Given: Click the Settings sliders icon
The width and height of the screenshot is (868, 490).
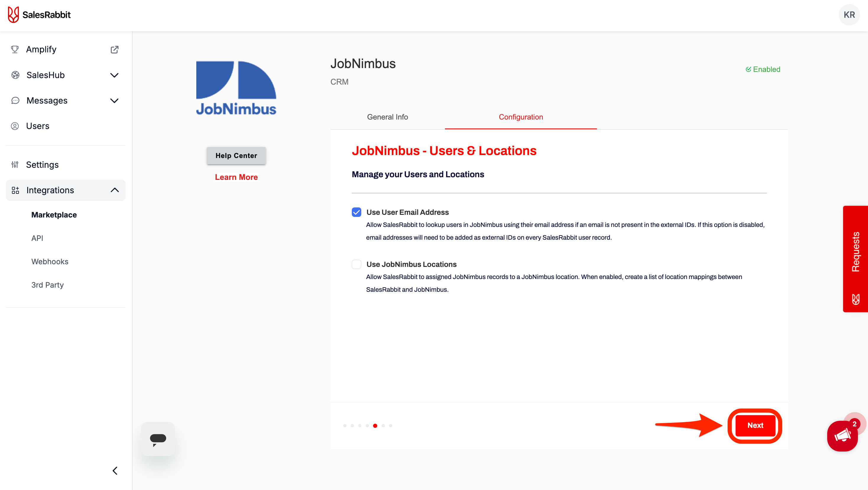Looking at the screenshot, I should coord(15,165).
